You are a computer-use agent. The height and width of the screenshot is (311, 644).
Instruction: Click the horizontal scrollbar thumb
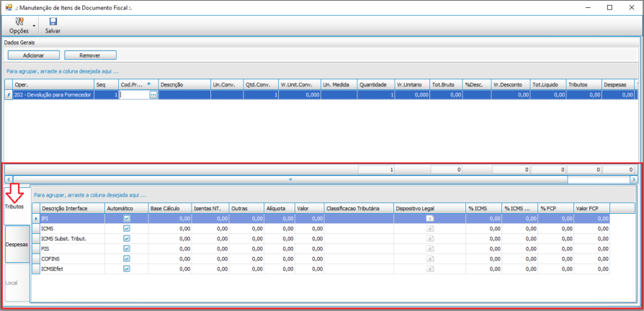tap(290, 179)
